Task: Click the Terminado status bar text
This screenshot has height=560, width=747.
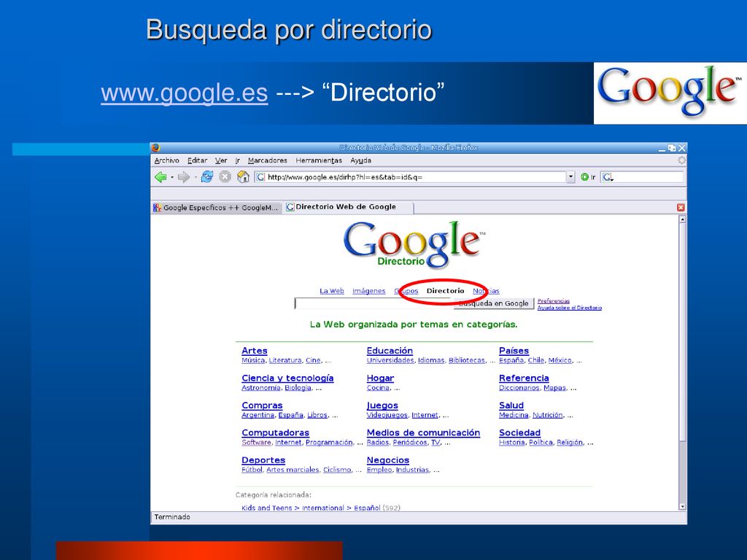Action: [172, 517]
